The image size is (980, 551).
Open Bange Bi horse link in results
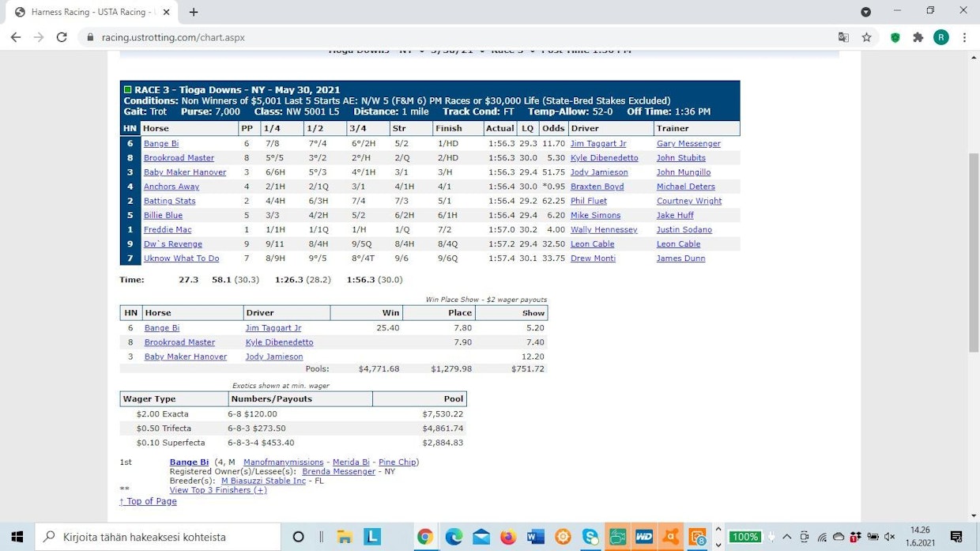click(x=161, y=144)
